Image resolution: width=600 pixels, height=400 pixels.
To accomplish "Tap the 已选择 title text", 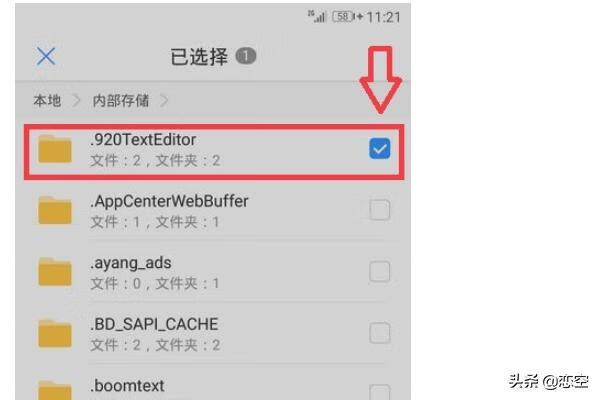I will click(199, 57).
